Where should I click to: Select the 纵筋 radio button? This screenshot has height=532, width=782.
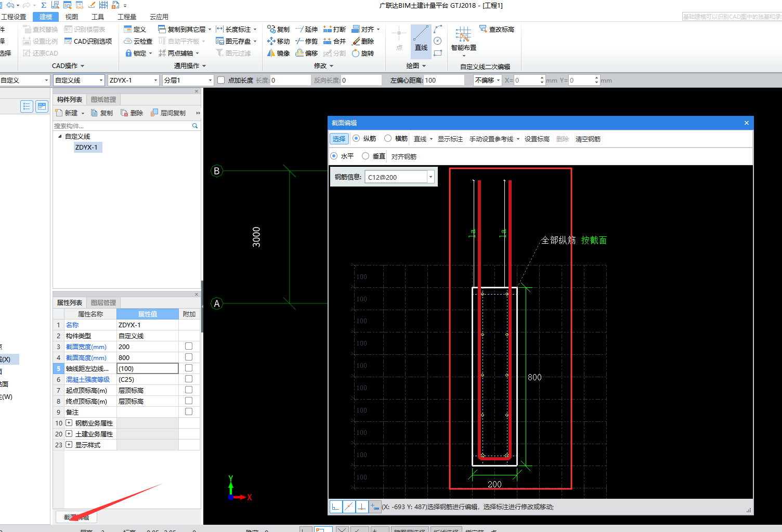(356, 139)
